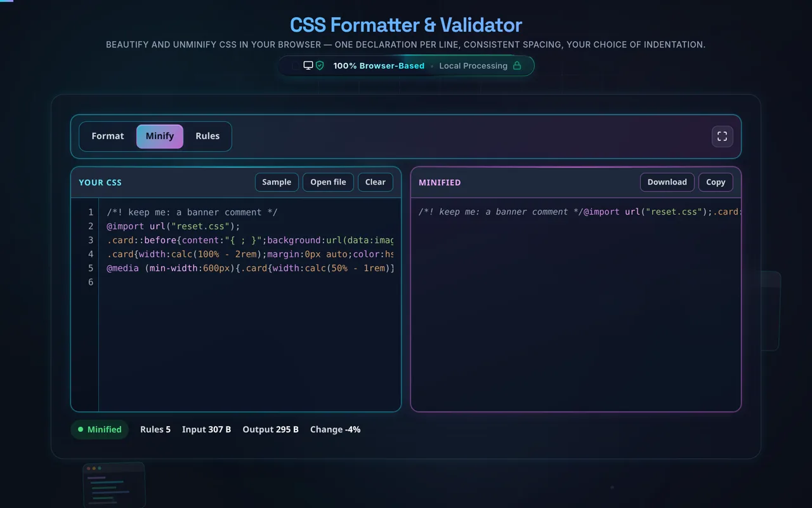812x508 pixels.
Task: Click the "Local Processing" label
Action: 473,66
